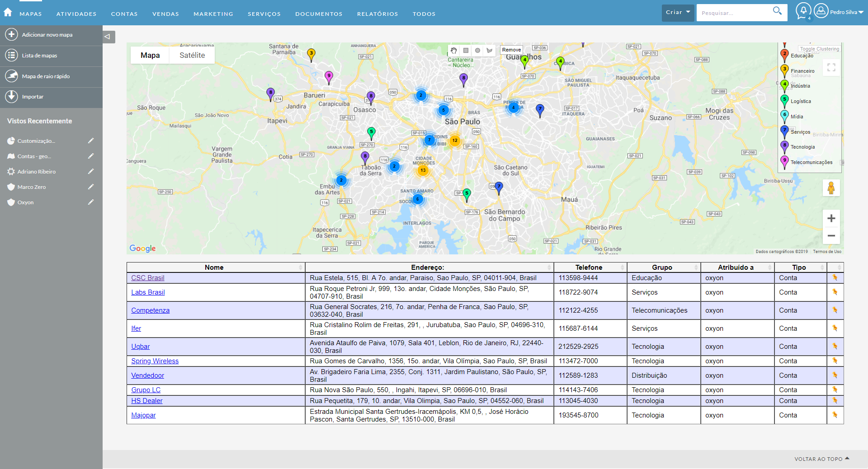Edit the Oxyon recent item
Image resolution: width=868 pixels, height=469 pixels.
pos(91,202)
